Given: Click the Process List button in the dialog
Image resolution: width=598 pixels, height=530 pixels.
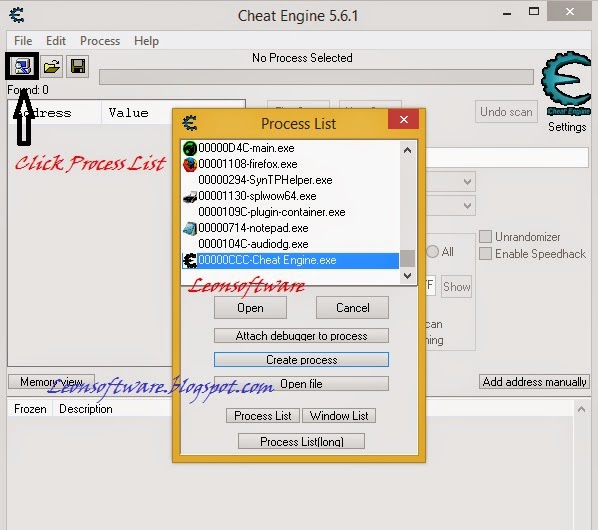Looking at the screenshot, I should (263, 416).
